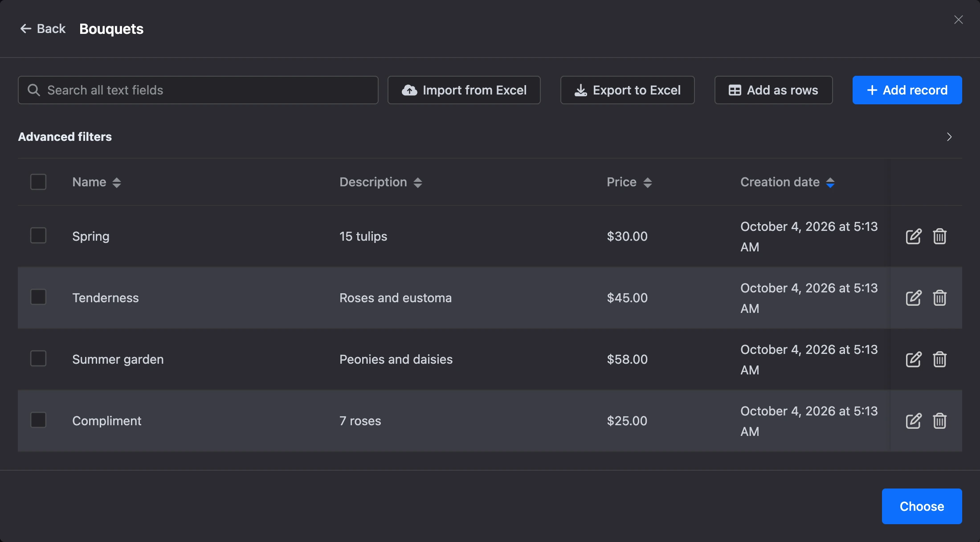Check the Compliment row checkbox
980x542 pixels.
tap(38, 420)
